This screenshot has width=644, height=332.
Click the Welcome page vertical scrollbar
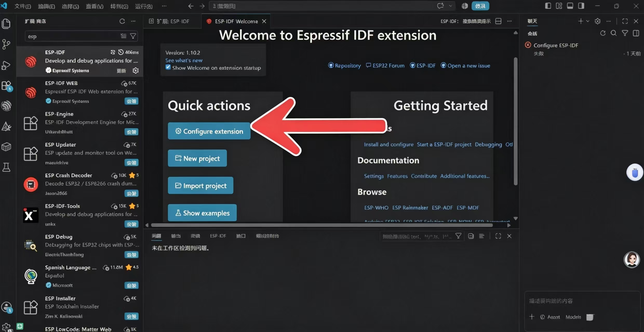516,121
